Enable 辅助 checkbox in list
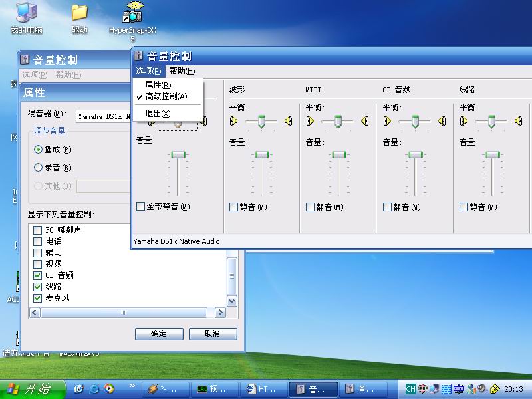This screenshot has height=399, width=532. coord(38,253)
